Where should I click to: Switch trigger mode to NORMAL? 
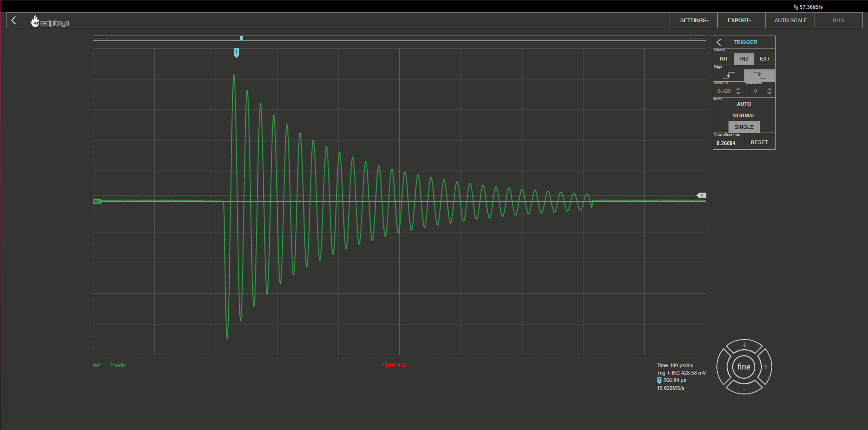pos(744,115)
